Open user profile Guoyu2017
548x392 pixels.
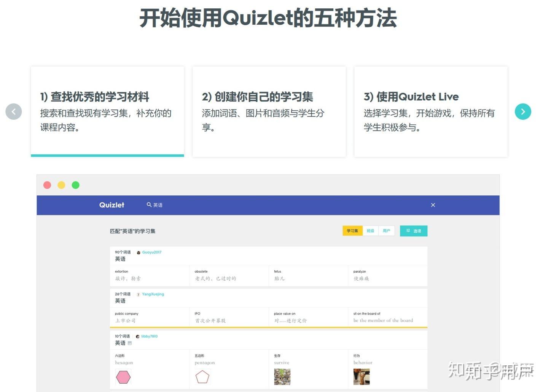[152, 252]
